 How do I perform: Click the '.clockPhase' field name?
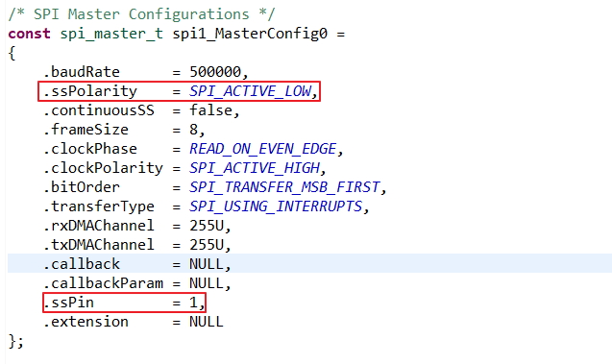click(x=90, y=149)
